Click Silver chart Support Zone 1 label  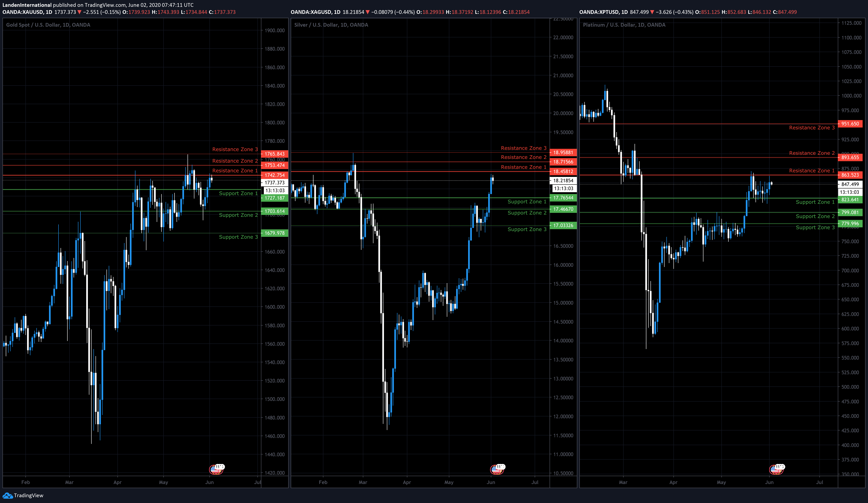[x=527, y=202]
